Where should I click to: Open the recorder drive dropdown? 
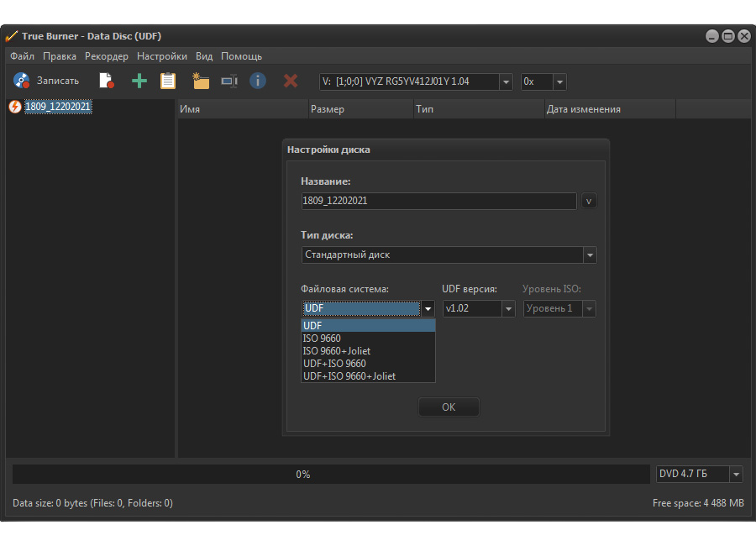pos(506,81)
